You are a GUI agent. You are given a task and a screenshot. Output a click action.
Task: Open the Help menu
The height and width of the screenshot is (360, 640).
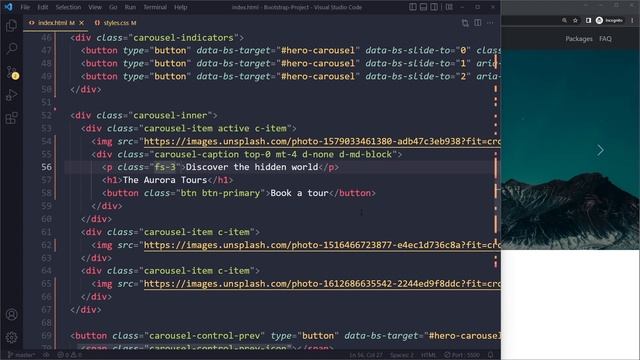pos(180,7)
